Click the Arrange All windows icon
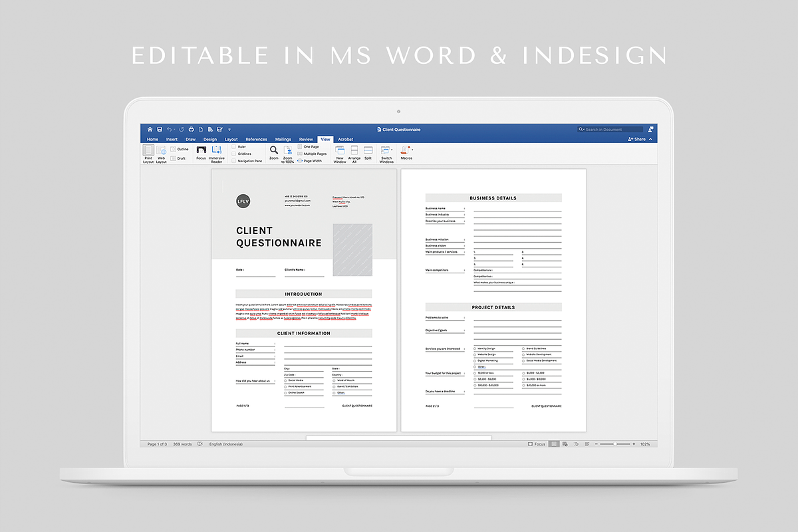 (x=354, y=151)
